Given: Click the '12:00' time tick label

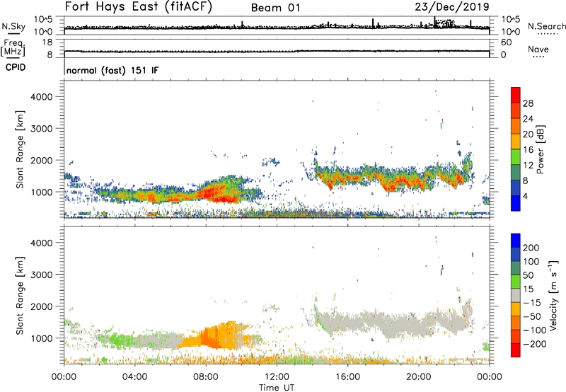Looking at the screenshot, I should [x=277, y=377].
